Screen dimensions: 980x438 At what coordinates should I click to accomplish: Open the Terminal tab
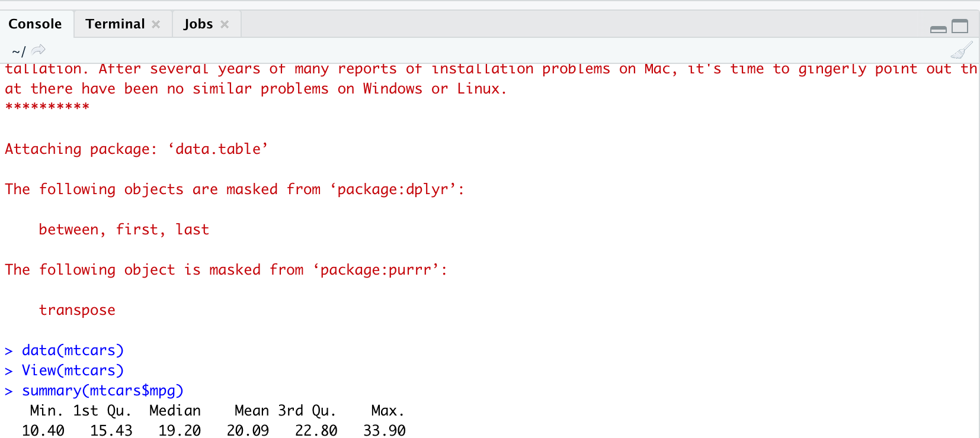pos(115,24)
